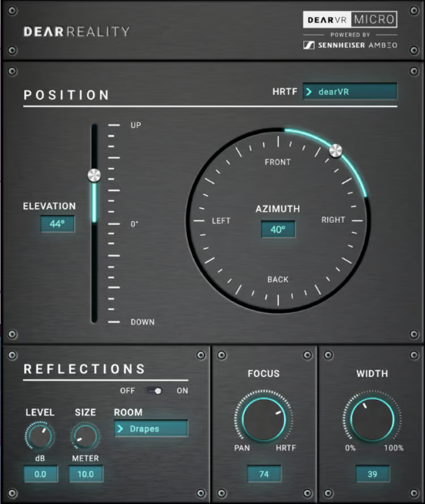The height and width of the screenshot is (504, 425).
Task: Click the Dear Reality brand logo
Action: (x=77, y=32)
